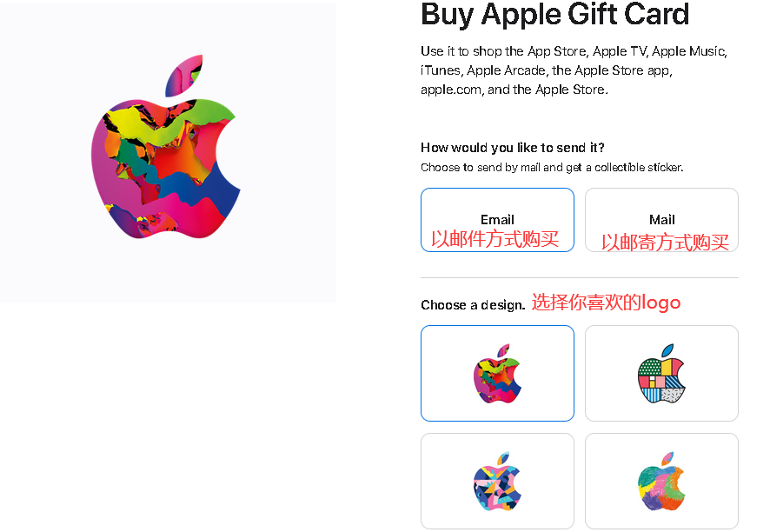Click "How would you like to send it?" text
770x532 pixels.
click(512, 148)
